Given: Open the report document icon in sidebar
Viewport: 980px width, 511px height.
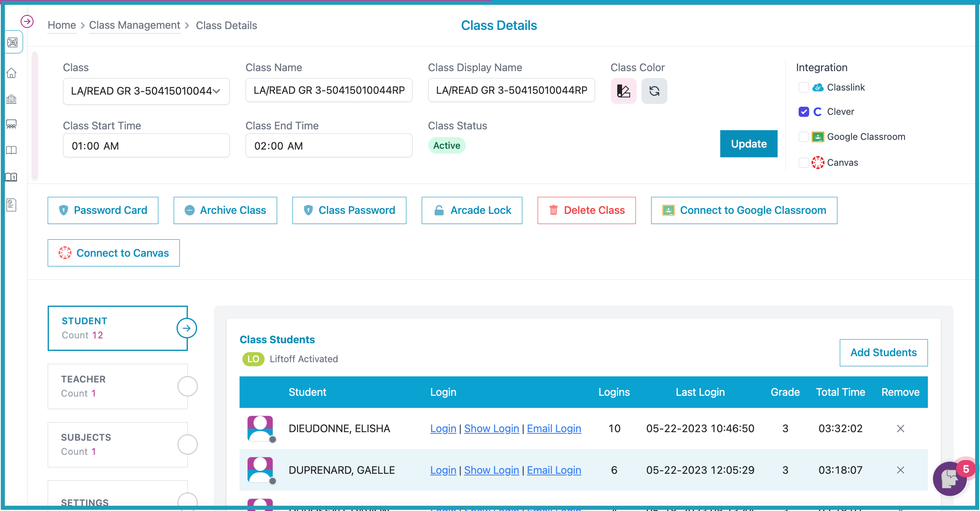Looking at the screenshot, I should (12, 205).
